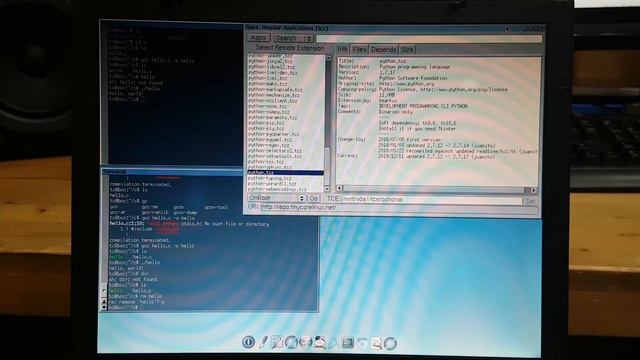
Task: Click the lower terminal's scroll up arrow
Action: (x=104, y=302)
